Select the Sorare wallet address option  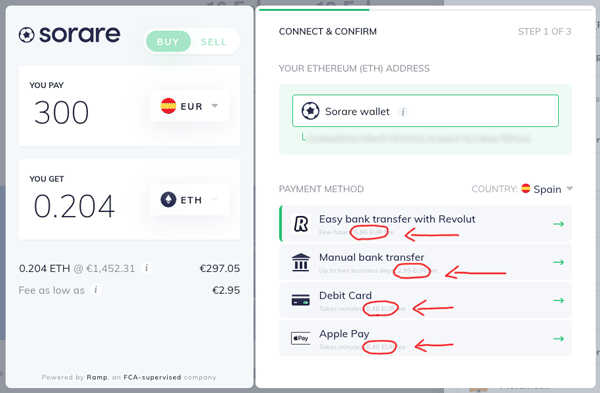425,111
